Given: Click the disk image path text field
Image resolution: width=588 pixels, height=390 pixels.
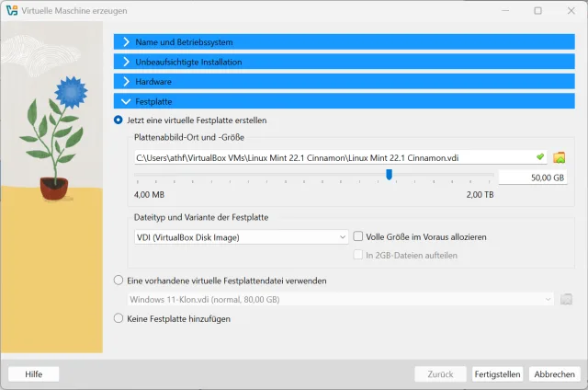Looking at the screenshot, I should pyautogui.click(x=331, y=157).
